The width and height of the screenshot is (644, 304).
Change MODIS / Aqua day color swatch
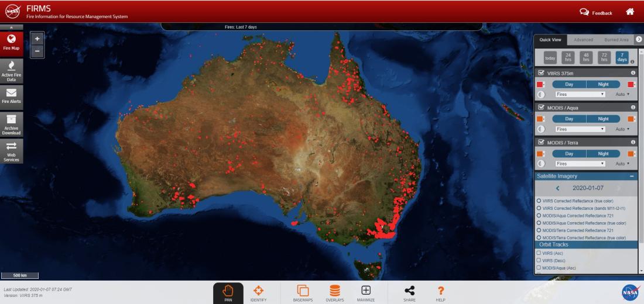point(540,119)
